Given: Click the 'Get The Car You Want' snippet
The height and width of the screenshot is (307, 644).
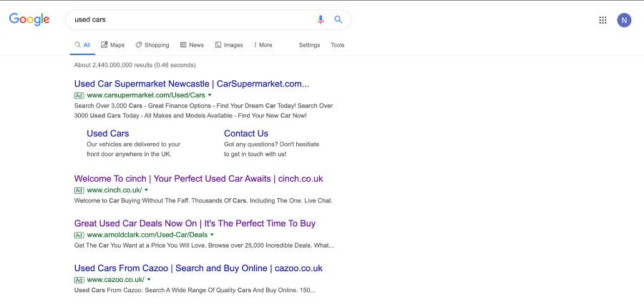Looking at the screenshot, I should (x=204, y=245).
